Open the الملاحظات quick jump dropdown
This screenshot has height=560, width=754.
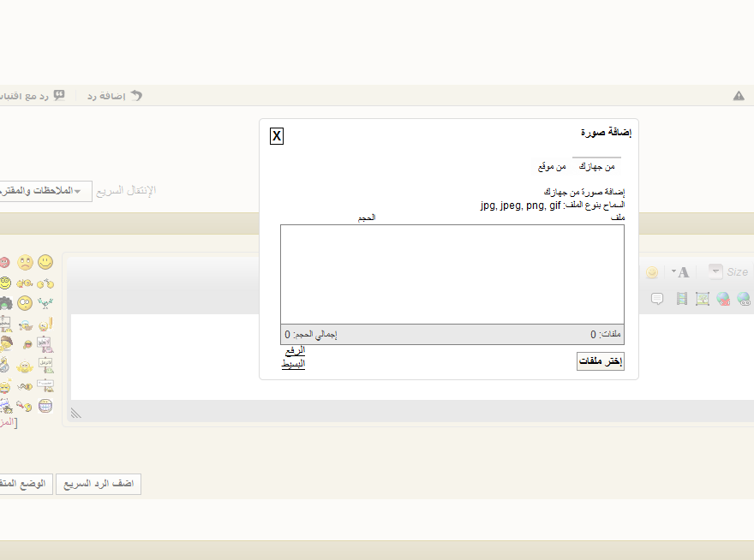click(x=44, y=191)
